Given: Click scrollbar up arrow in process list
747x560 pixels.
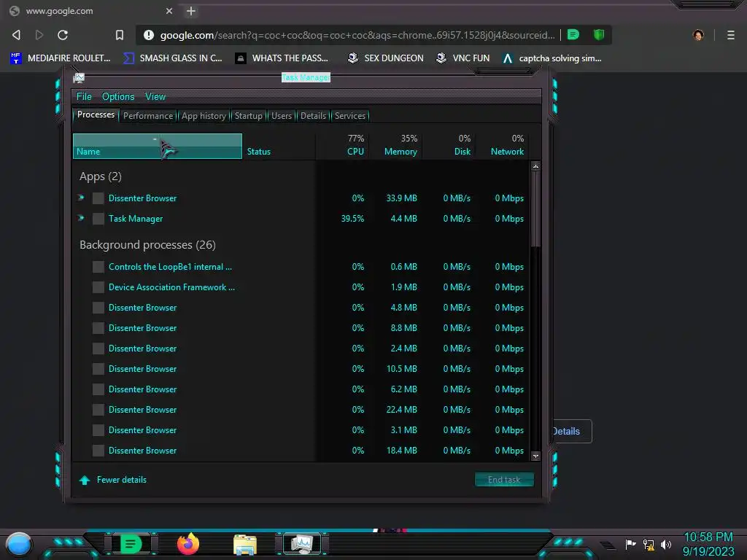Looking at the screenshot, I should [x=535, y=166].
